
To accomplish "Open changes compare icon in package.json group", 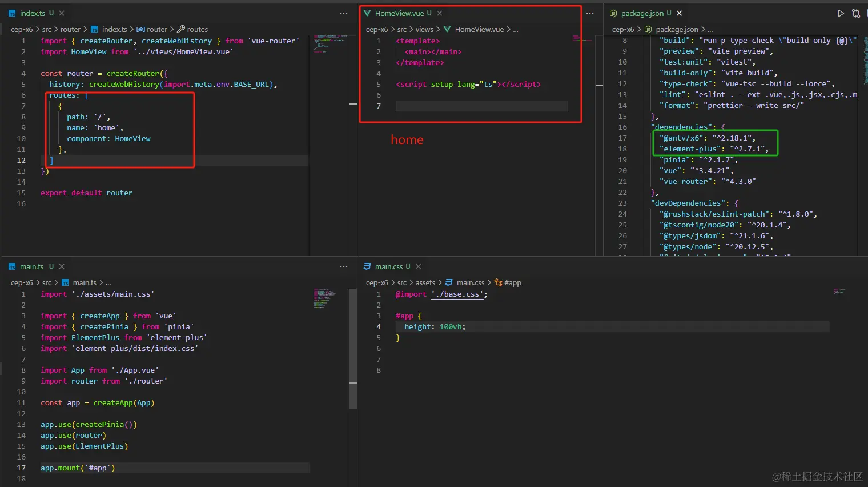I will coord(855,13).
